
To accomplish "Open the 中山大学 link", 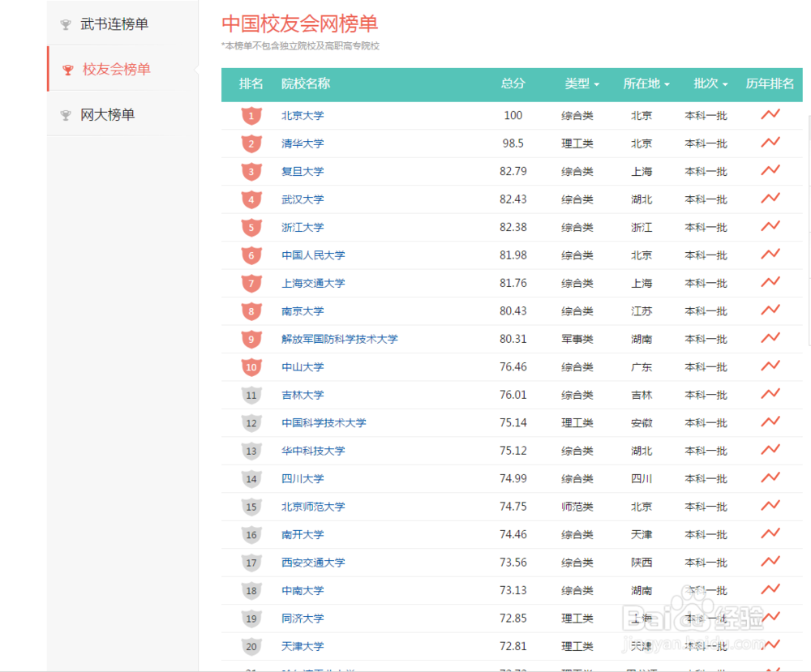I will coord(303,367).
